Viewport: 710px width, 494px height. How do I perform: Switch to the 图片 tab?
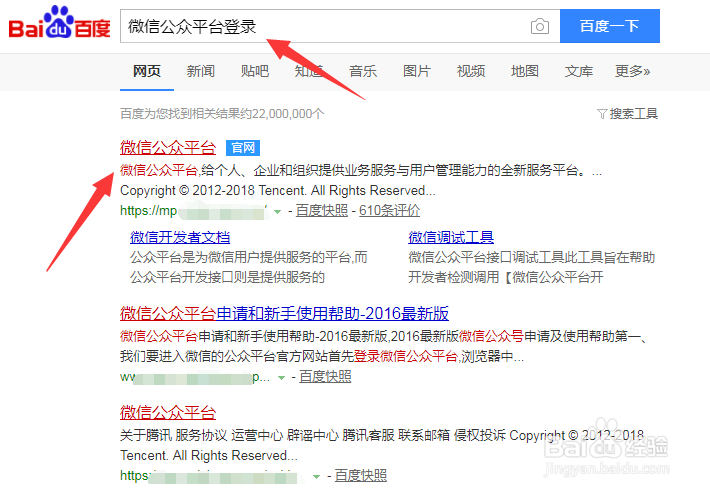(x=417, y=71)
